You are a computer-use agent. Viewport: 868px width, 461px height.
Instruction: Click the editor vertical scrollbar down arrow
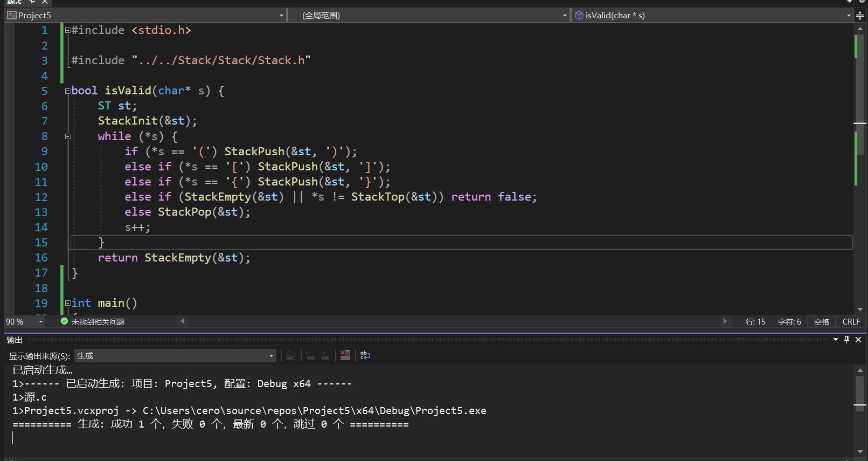[860, 309]
